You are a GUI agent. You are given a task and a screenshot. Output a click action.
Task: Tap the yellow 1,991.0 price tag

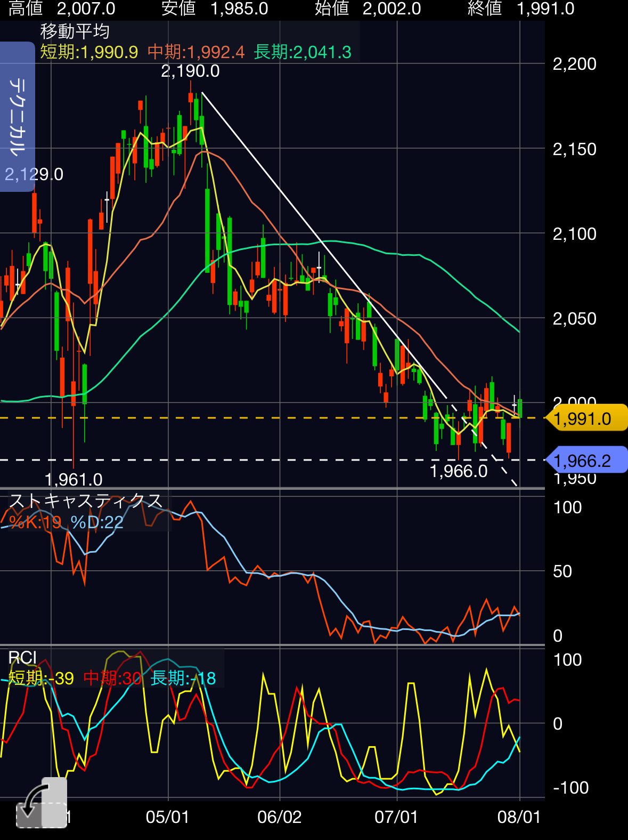tap(586, 418)
